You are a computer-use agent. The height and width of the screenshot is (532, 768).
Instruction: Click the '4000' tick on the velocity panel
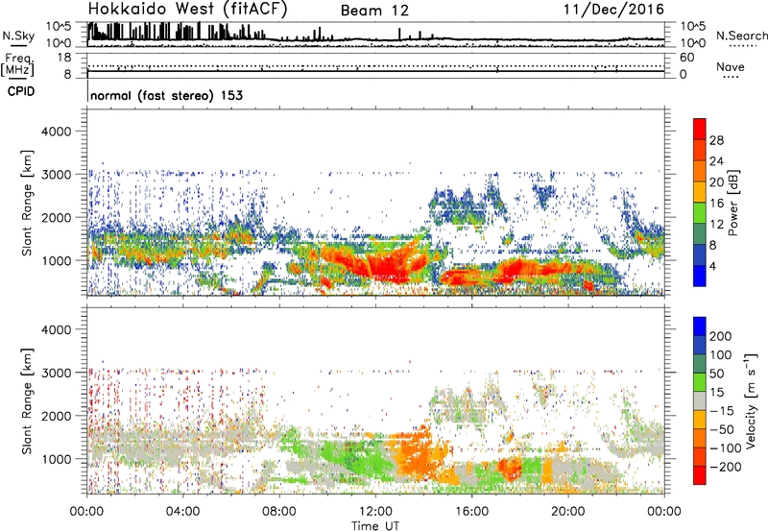[57, 329]
